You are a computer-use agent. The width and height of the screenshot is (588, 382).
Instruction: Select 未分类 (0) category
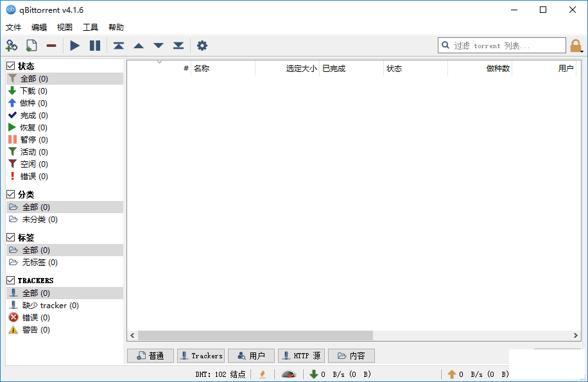point(64,220)
